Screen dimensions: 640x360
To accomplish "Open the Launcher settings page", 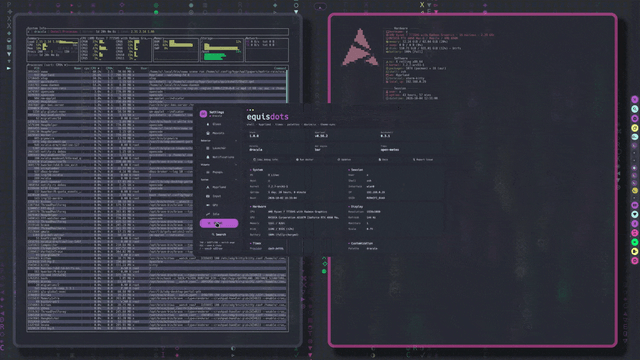I will point(219,148).
